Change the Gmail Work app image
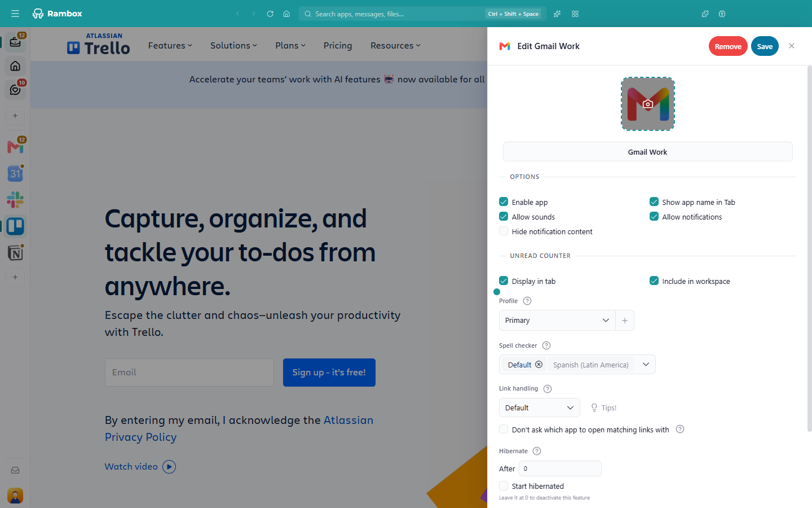The height and width of the screenshot is (508, 812). click(x=648, y=104)
